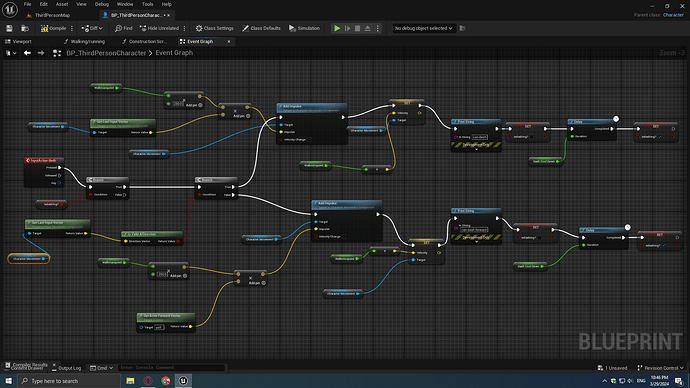
Task: Toggle Hide Unrelated nodes
Action: click(x=159, y=28)
